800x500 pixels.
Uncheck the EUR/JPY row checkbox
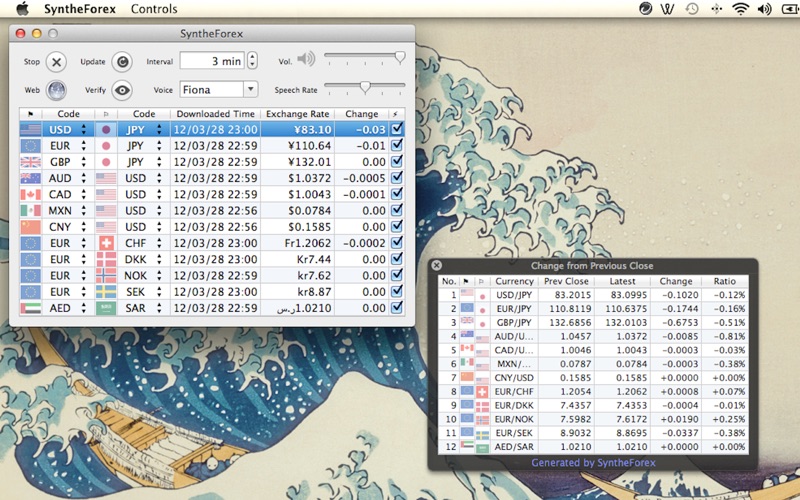coord(396,145)
